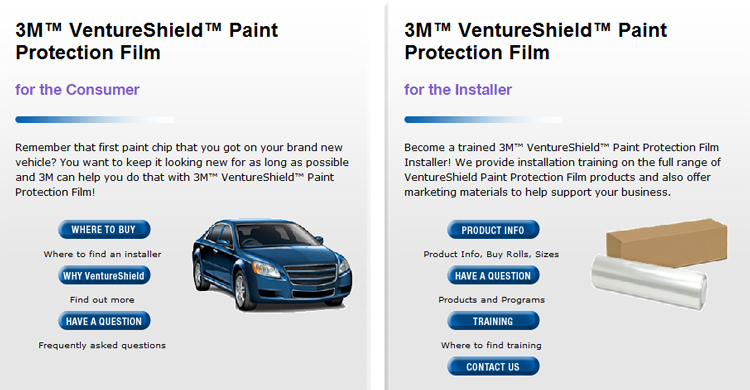Viewport: 750px width, 390px height.
Task: Click the PRODUCT INFO button
Action: pos(493,230)
